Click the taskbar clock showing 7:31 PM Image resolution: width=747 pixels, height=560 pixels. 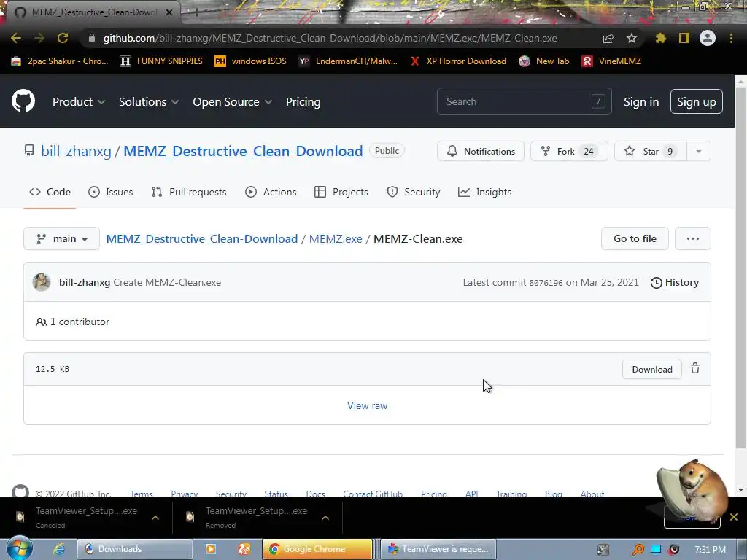[710, 550]
